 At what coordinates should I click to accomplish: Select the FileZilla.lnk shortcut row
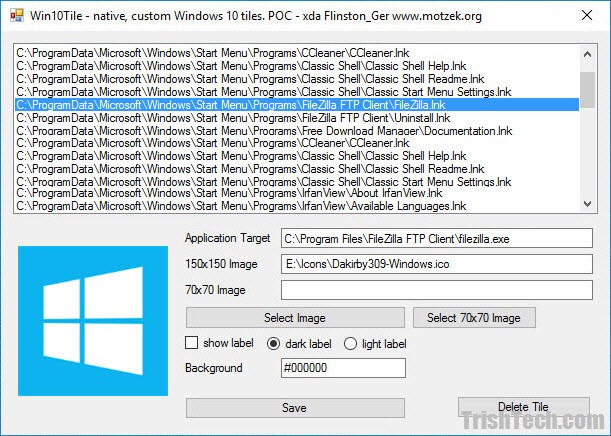297,105
